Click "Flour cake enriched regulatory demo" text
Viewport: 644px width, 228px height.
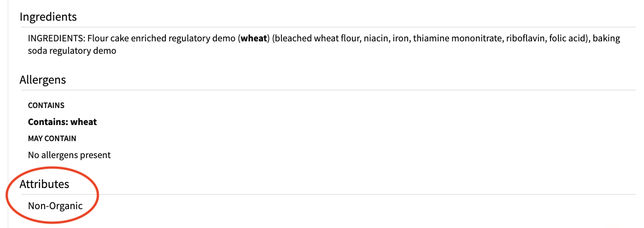[x=161, y=39]
